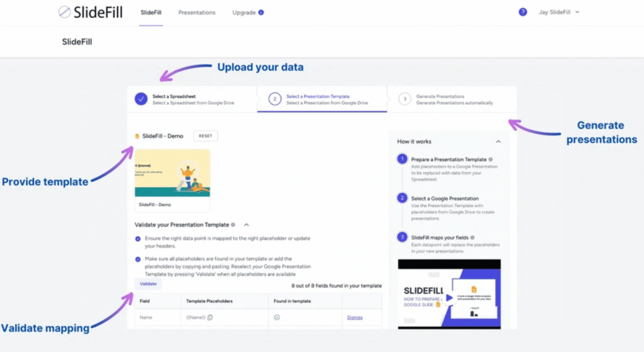Click the tutorial video thumbnail title SLIDEFILL

click(423, 291)
